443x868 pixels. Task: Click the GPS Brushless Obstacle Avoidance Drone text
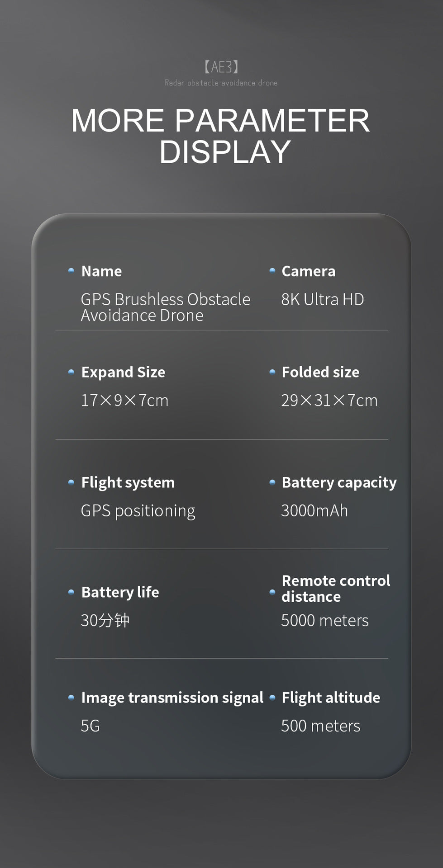point(165,307)
